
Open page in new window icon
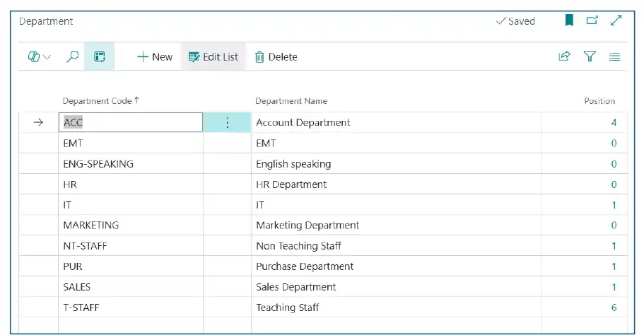[x=592, y=21]
